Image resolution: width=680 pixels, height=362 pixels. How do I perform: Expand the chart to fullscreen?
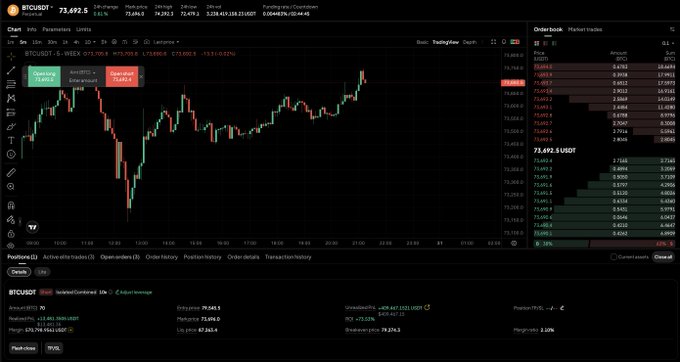(x=493, y=42)
